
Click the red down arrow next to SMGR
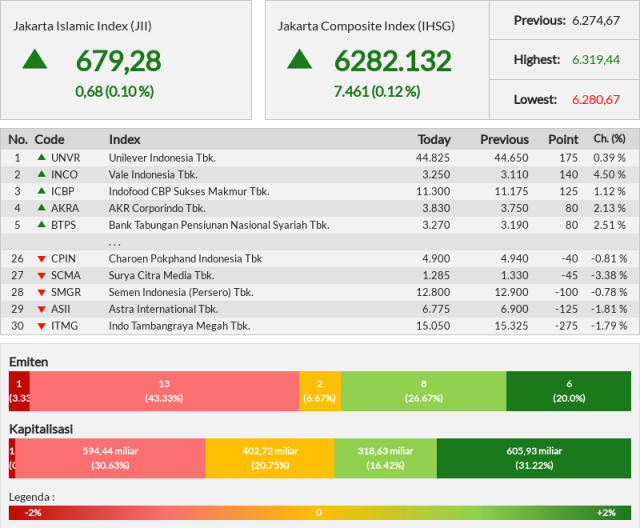pos(41,293)
